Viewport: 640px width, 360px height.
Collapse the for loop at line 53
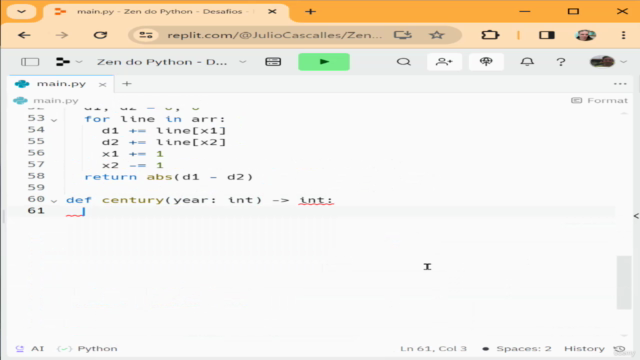[x=54, y=120]
